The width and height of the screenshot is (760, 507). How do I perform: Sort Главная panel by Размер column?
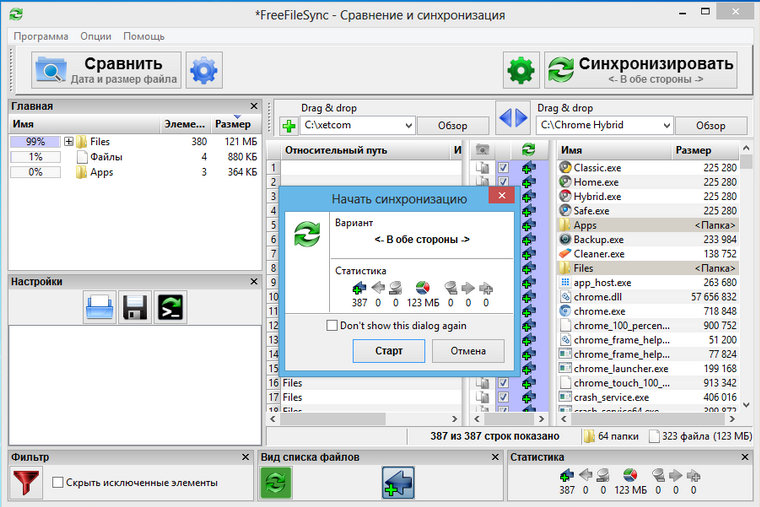[236, 124]
